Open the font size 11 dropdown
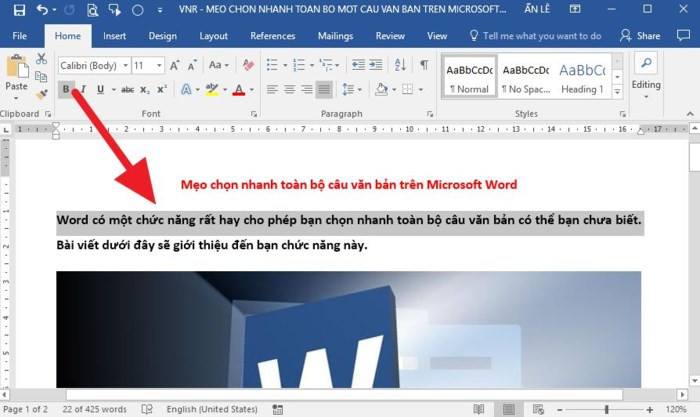Viewport: 700px width, 417px height. 159,66
